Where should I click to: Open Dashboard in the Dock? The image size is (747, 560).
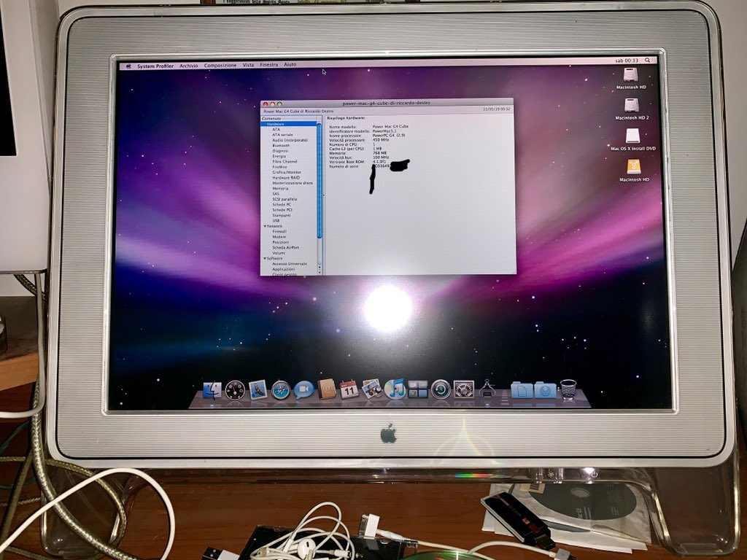tap(236, 390)
